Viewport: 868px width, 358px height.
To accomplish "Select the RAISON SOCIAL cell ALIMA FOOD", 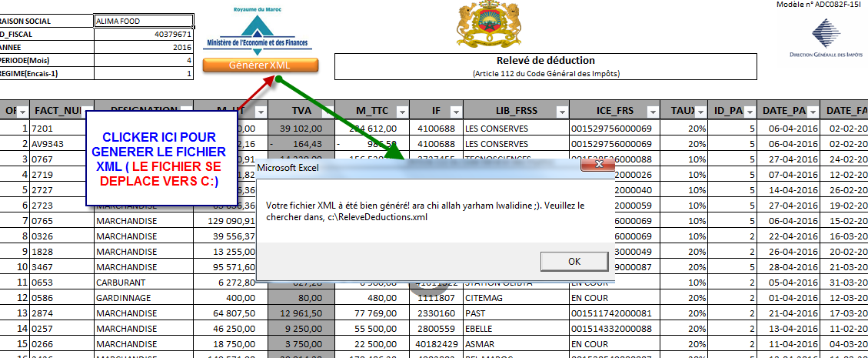I will (x=143, y=22).
